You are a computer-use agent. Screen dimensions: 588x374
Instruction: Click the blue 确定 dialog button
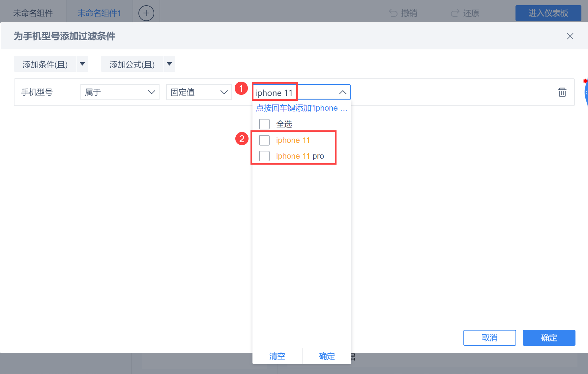click(549, 338)
